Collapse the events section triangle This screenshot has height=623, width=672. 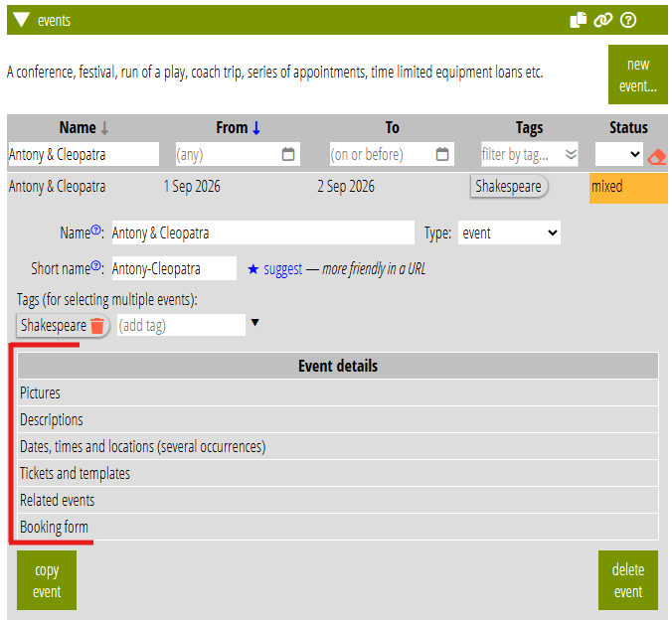point(21,20)
